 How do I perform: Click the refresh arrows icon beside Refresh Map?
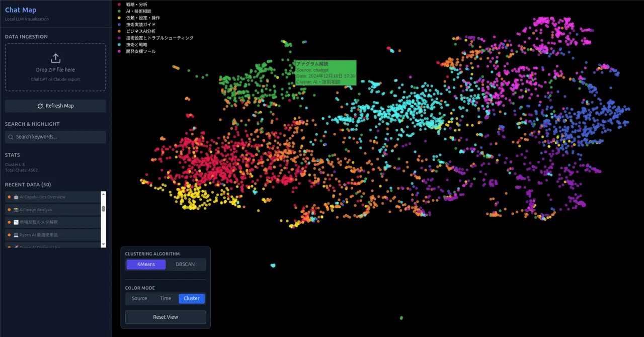tap(40, 106)
